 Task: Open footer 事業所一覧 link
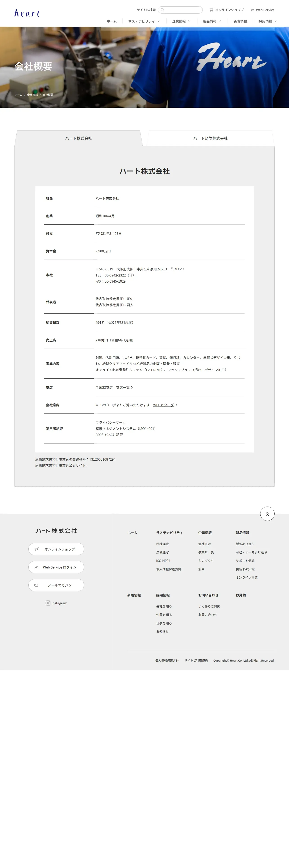[x=206, y=552]
